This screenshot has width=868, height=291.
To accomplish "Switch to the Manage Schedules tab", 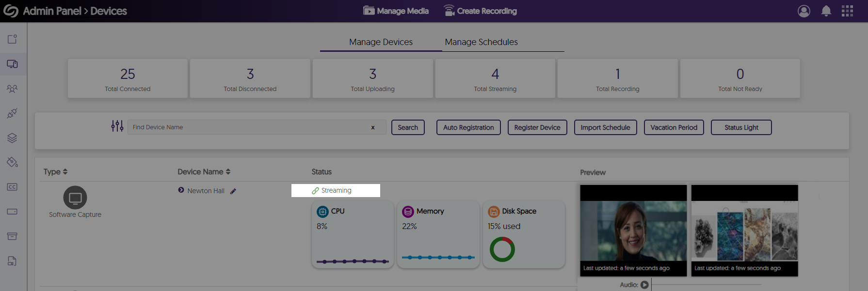I will pos(481,42).
